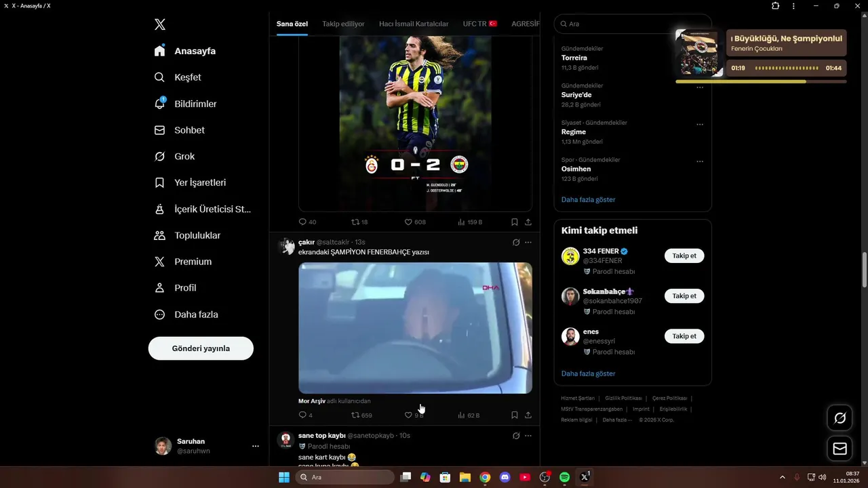868x488 pixels.
Task: Repost çakır's post (659)
Action: (361, 415)
